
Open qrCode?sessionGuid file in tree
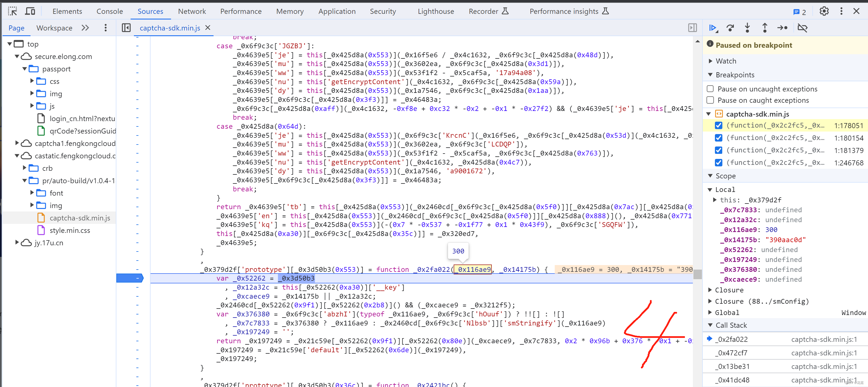pyautogui.click(x=82, y=131)
